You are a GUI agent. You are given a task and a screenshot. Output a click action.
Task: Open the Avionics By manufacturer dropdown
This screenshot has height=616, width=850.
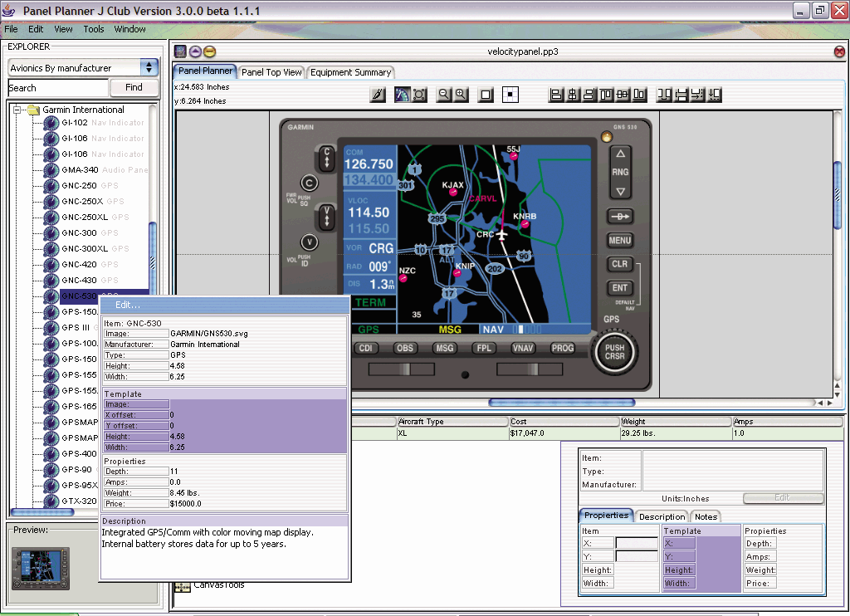click(149, 67)
